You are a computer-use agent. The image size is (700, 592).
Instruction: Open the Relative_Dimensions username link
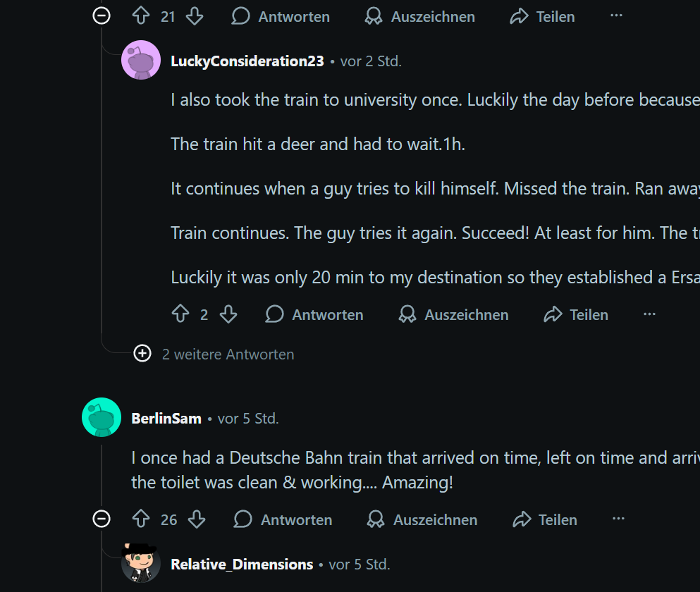(242, 565)
